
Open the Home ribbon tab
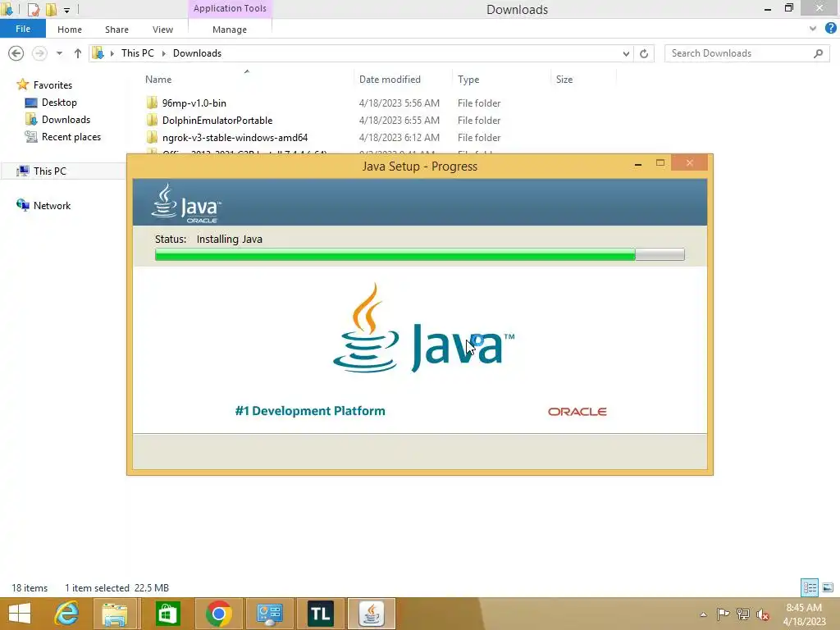70,30
